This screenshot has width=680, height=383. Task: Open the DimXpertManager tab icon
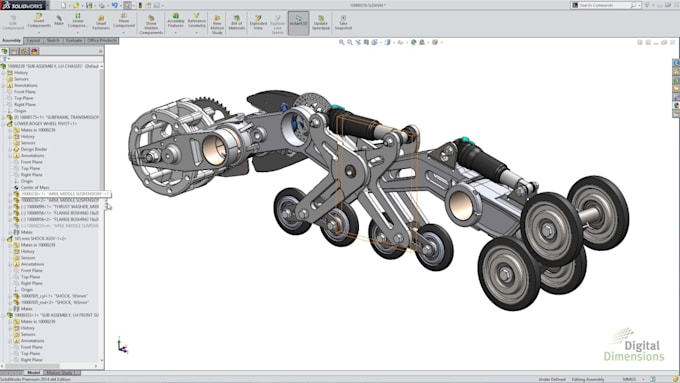(35, 51)
